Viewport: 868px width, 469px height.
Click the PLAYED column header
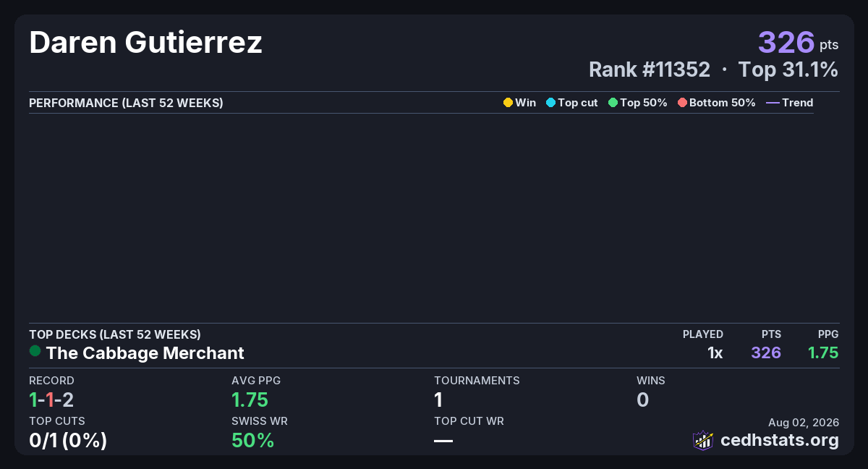[x=703, y=334]
